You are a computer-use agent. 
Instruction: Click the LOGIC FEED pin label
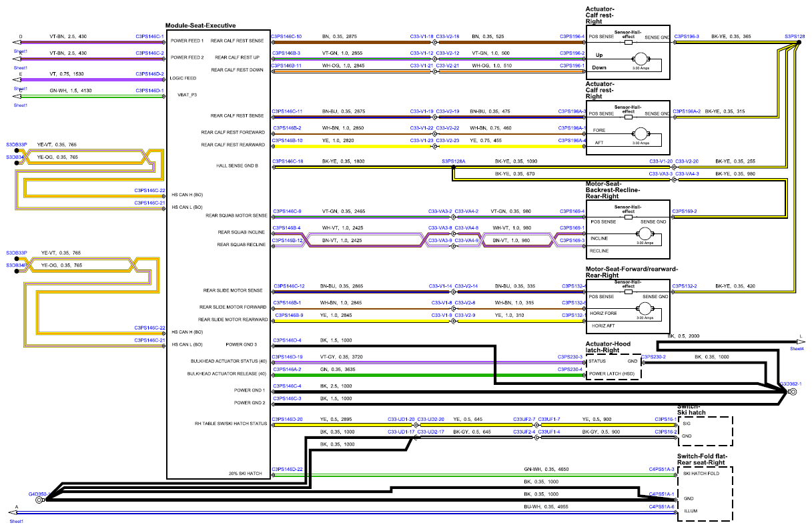(x=183, y=78)
